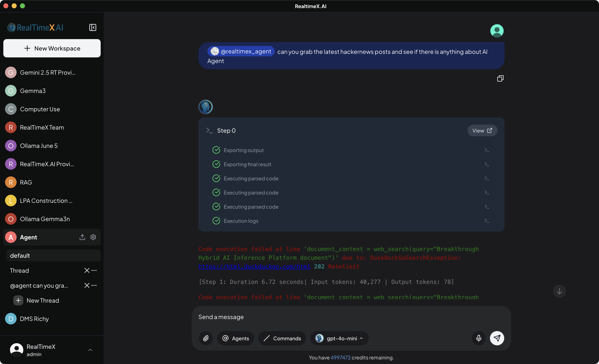Close the Thread conversation
This screenshot has width=599, height=364.
[87, 270]
